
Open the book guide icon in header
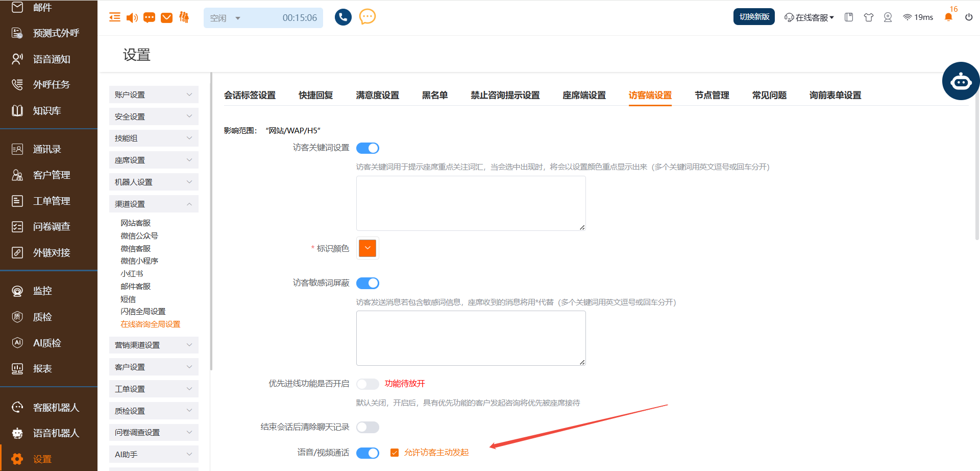point(849,17)
